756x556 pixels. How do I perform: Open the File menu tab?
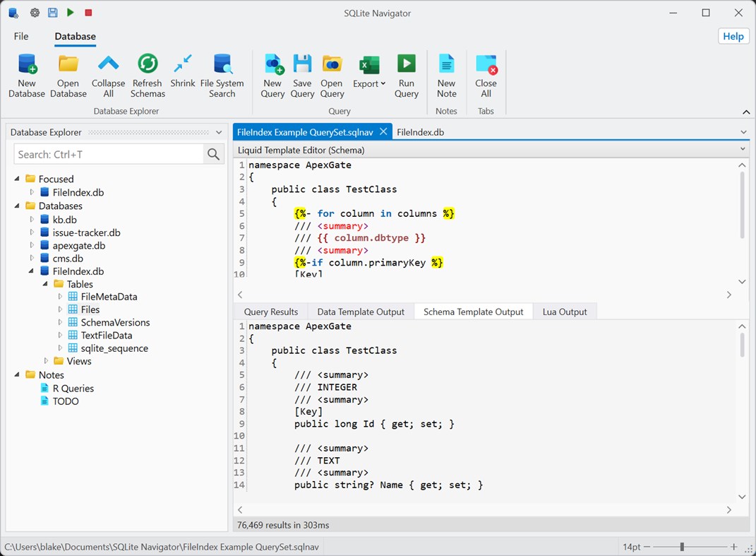click(x=20, y=36)
